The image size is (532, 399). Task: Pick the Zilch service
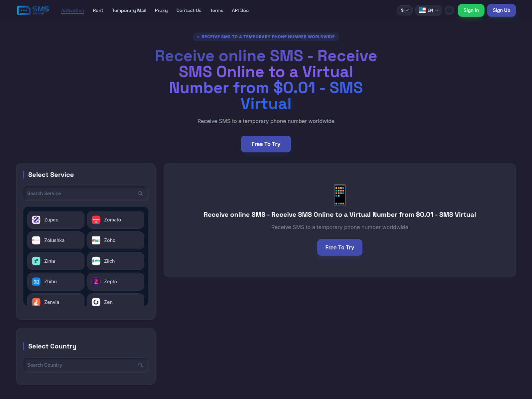click(116, 261)
